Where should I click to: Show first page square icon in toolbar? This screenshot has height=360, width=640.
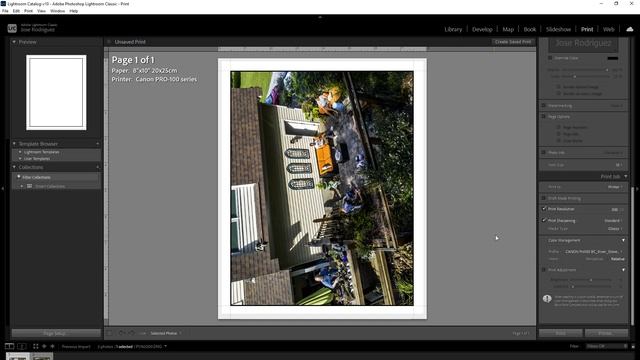109,333
